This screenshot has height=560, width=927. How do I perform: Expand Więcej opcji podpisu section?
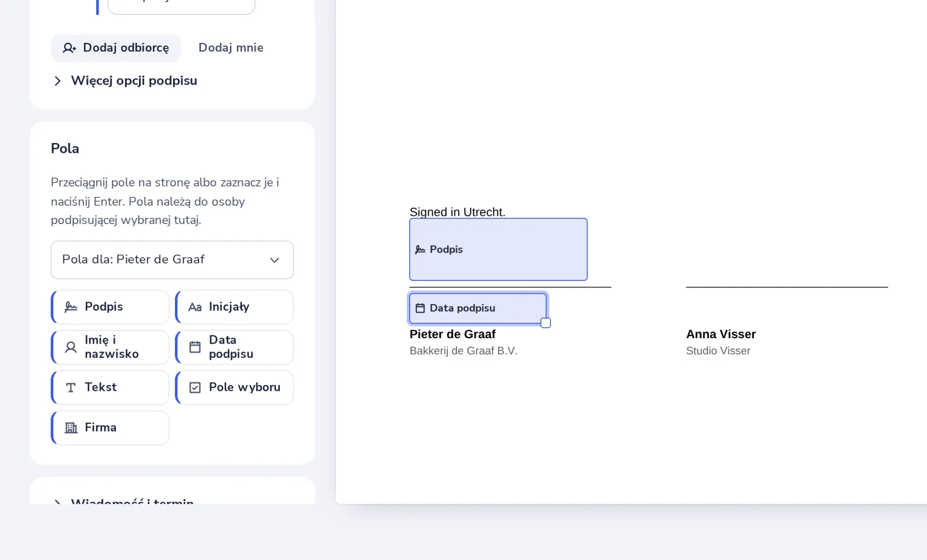point(125,81)
